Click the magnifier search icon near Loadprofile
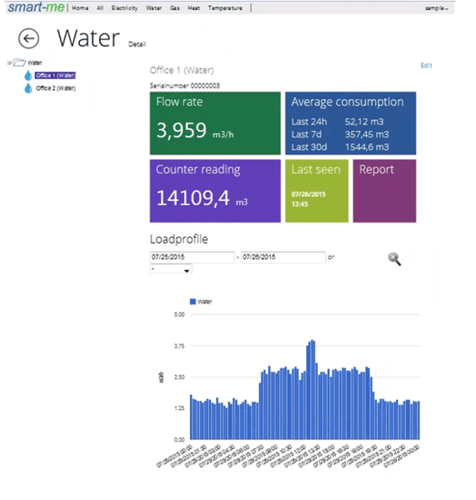This screenshot has width=476, height=500. 394,259
